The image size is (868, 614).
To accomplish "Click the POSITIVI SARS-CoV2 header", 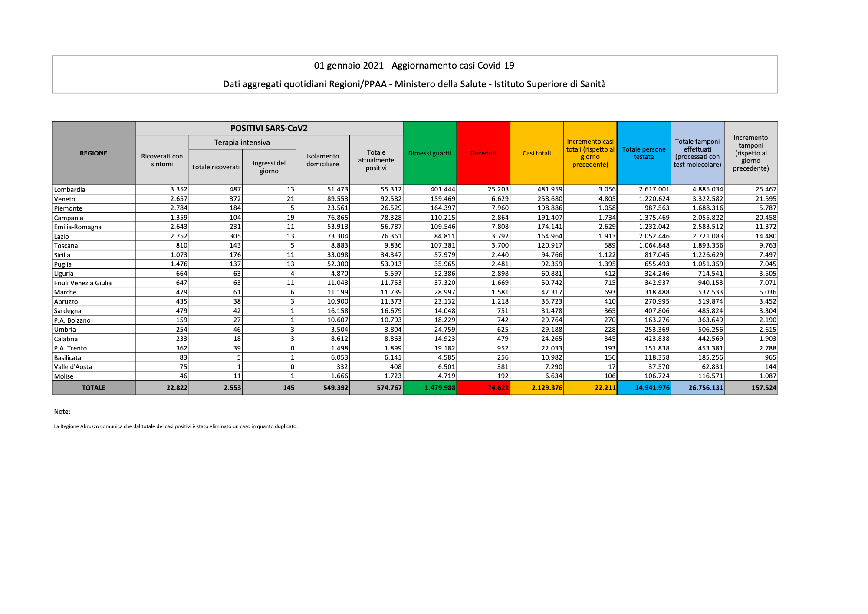I will click(x=269, y=128).
